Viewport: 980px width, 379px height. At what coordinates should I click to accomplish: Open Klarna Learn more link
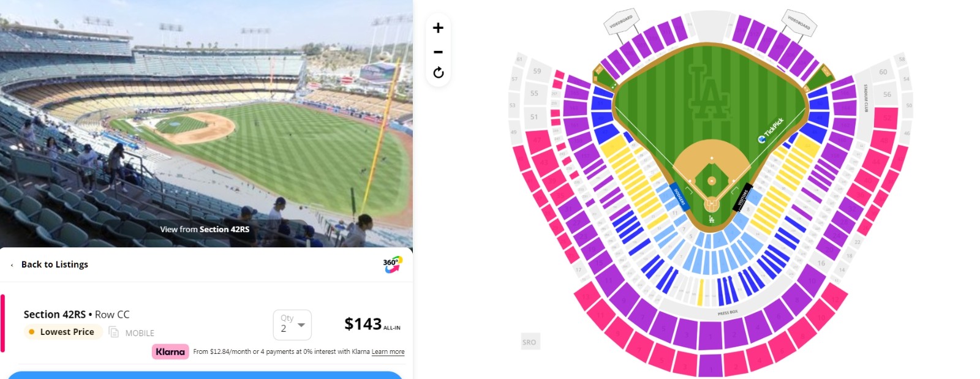pos(388,351)
